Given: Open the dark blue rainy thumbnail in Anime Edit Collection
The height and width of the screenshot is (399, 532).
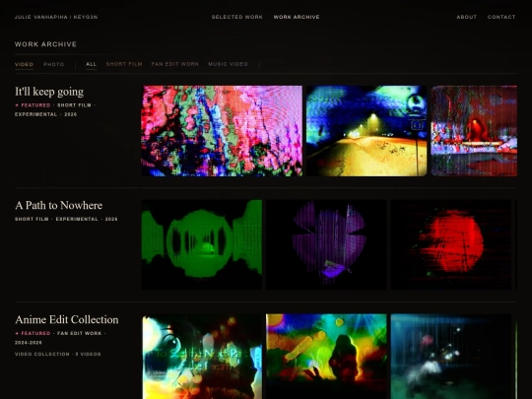Looking at the screenshot, I should pos(451,357).
